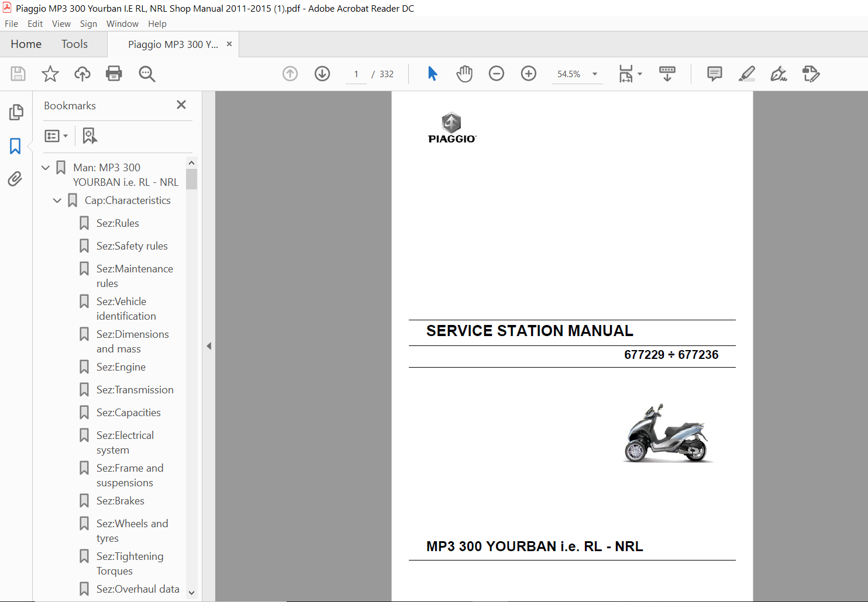The image size is (868, 602).
Task: Go to Sez:Frame and suspensions bookmark
Action: pyautogui.click(x=130, y=475)
